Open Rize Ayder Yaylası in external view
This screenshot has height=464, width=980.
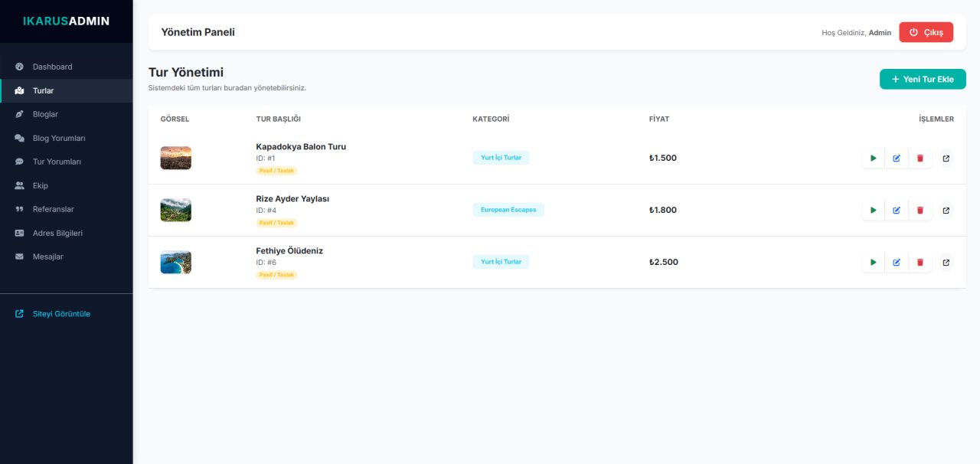(946, 211)
